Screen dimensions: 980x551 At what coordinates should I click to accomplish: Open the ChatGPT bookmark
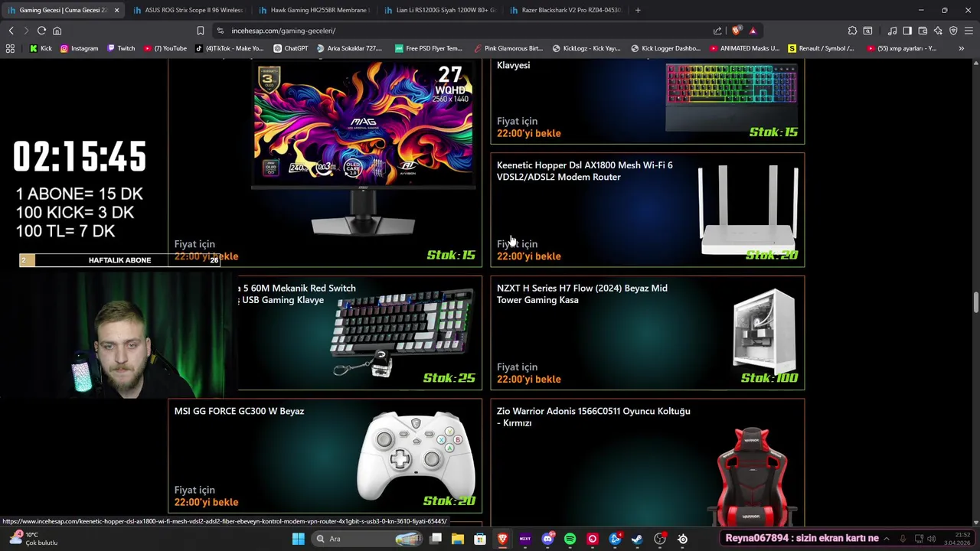tap(290, 48)
